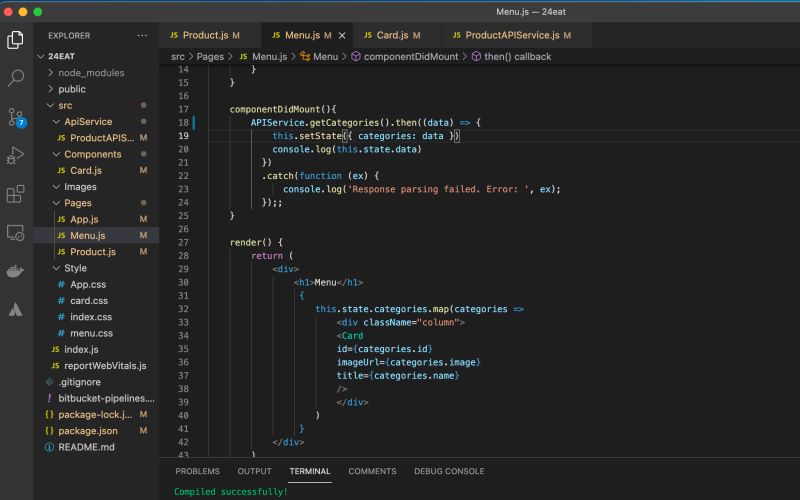Screen dimensions: 800x500
Task: Open the PROBLEMS panel tab
Action: [197, 471]
